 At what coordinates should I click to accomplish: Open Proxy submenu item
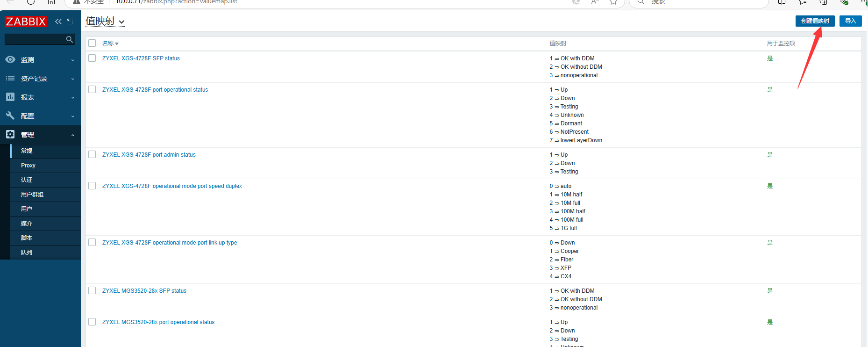[x=45, y=166]
